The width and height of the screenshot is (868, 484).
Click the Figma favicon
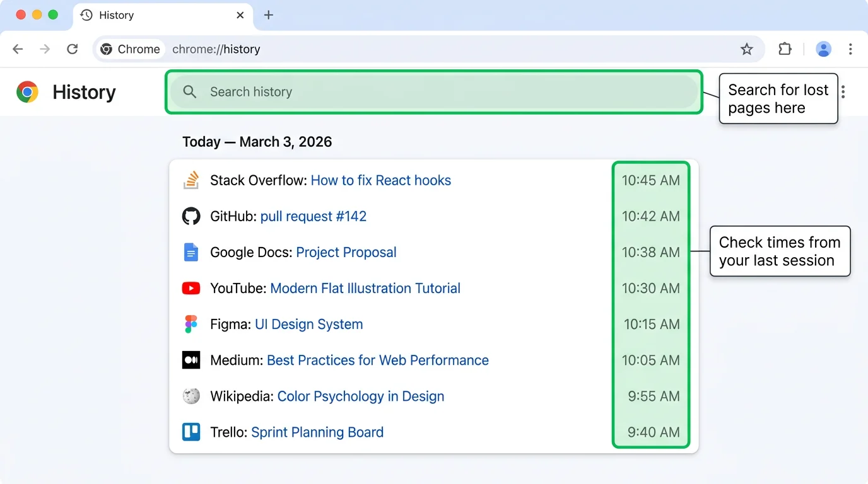[x=191, y=324]
